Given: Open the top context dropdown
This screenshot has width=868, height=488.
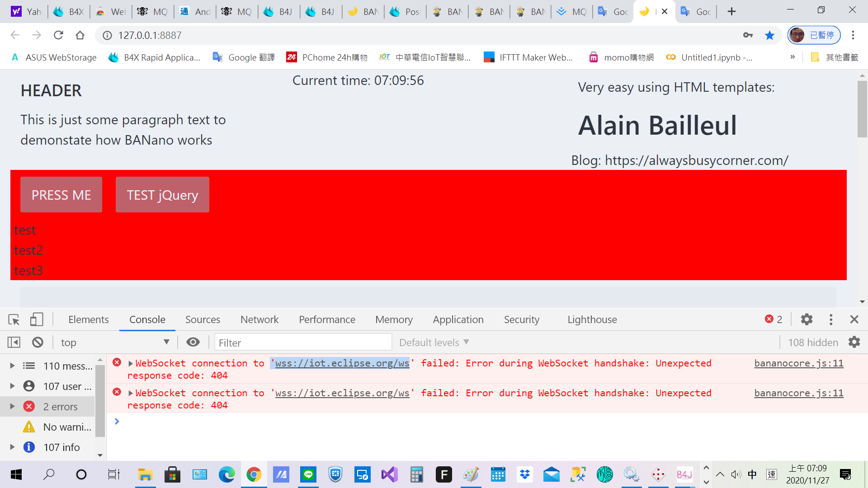Looking at the screenshot, I should point(115,343).
